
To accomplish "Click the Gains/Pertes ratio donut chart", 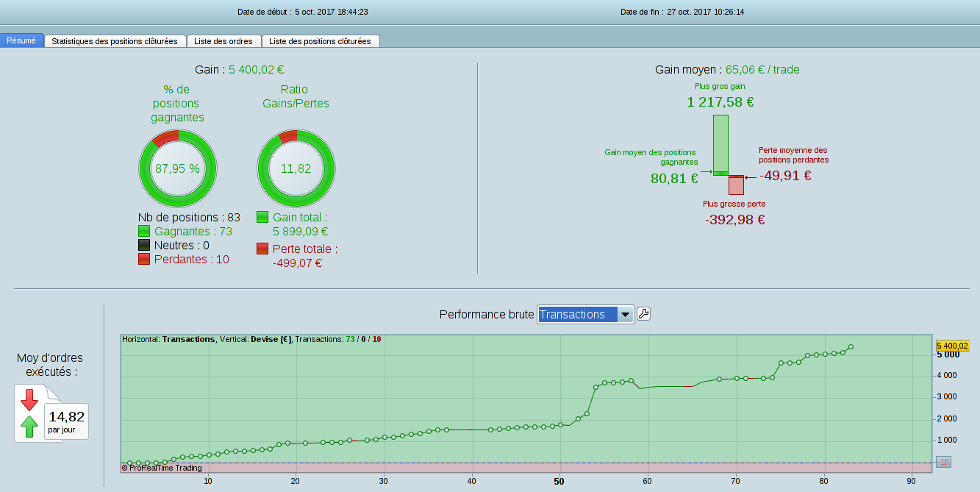I will tap(296, 168).
